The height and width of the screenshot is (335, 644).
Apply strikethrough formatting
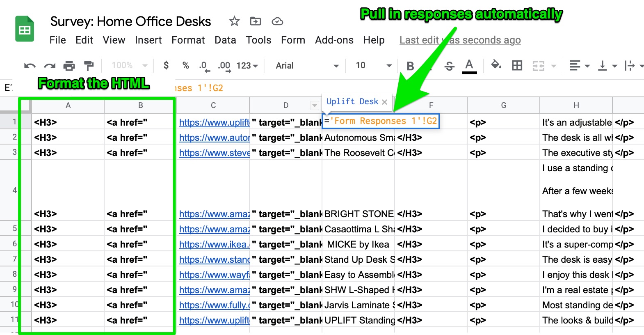pos(450,66)
